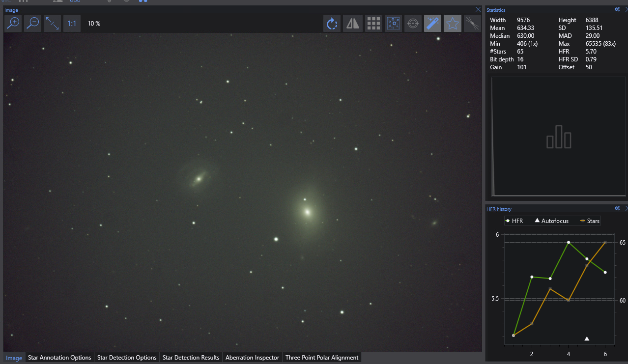The width and height of the screenshot is (628, 364).
Task: Click the Offset value 50
Action: [x=589, y=67]
